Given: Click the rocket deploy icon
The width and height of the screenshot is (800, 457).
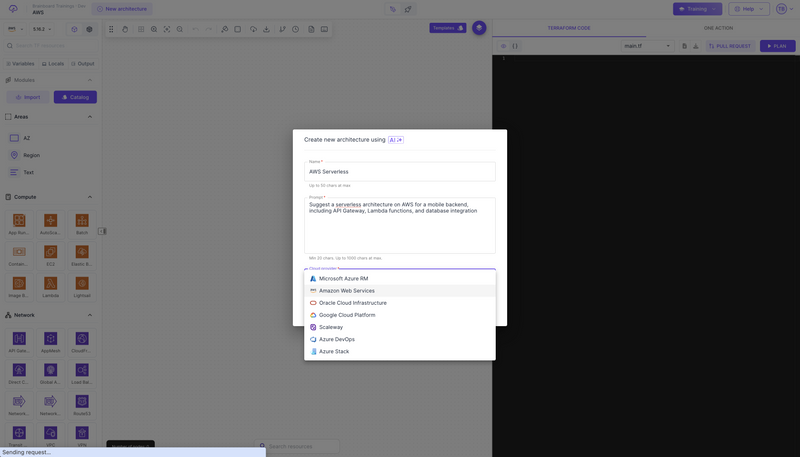Looking at the screenshot, I should (x=408, y=9).
